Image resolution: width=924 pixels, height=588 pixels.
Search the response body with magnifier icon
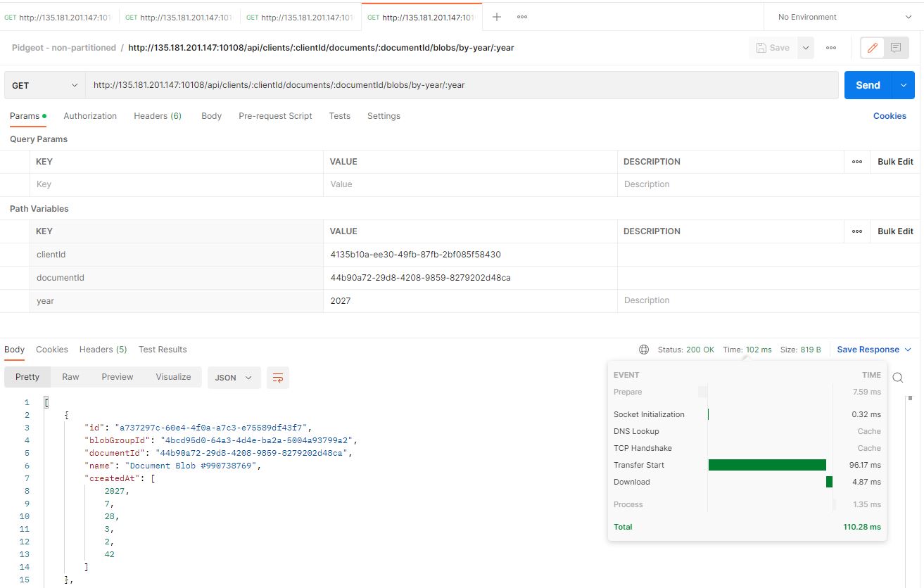point(898,378)
